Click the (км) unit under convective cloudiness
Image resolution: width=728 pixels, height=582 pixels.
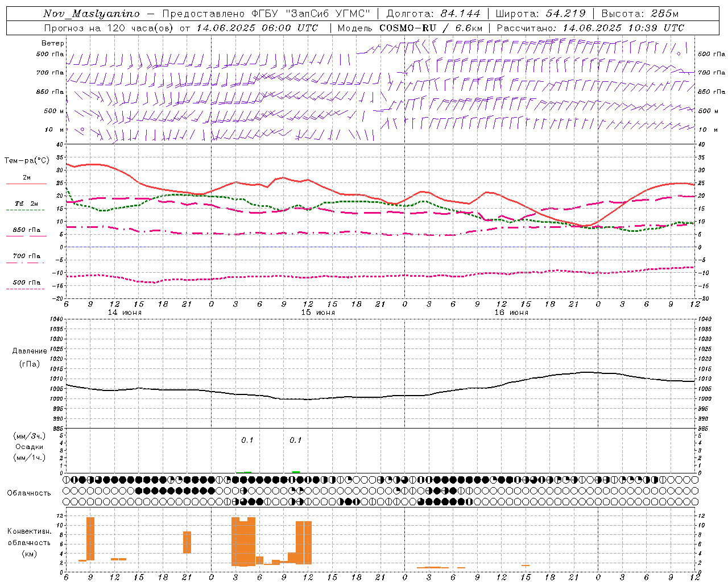pyautogui.click(x=30, y=554)
